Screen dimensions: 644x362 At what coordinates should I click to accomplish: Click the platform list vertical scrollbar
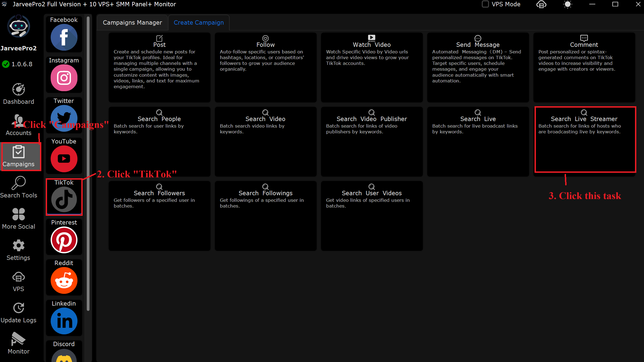(x=88, y=164)
